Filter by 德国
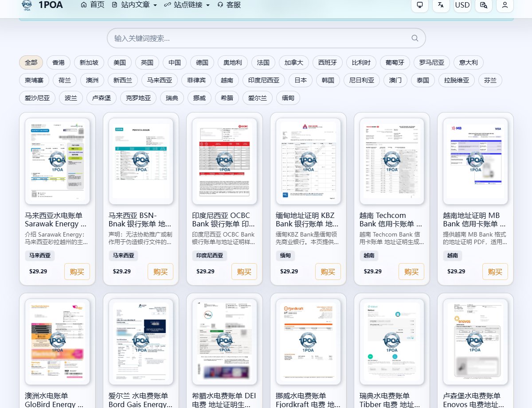The height and width of the screenshot is (408, 532). tap(202, 62)
